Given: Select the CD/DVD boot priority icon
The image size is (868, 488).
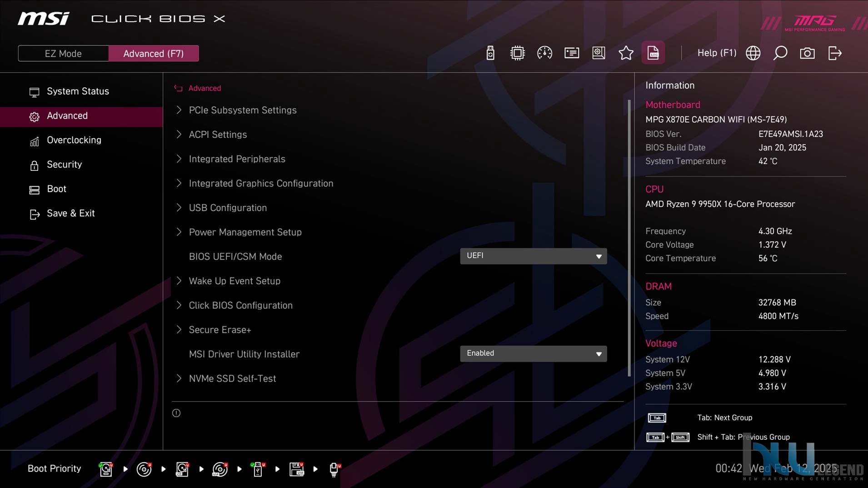Looking at the screenshot, I should [144, 469].
